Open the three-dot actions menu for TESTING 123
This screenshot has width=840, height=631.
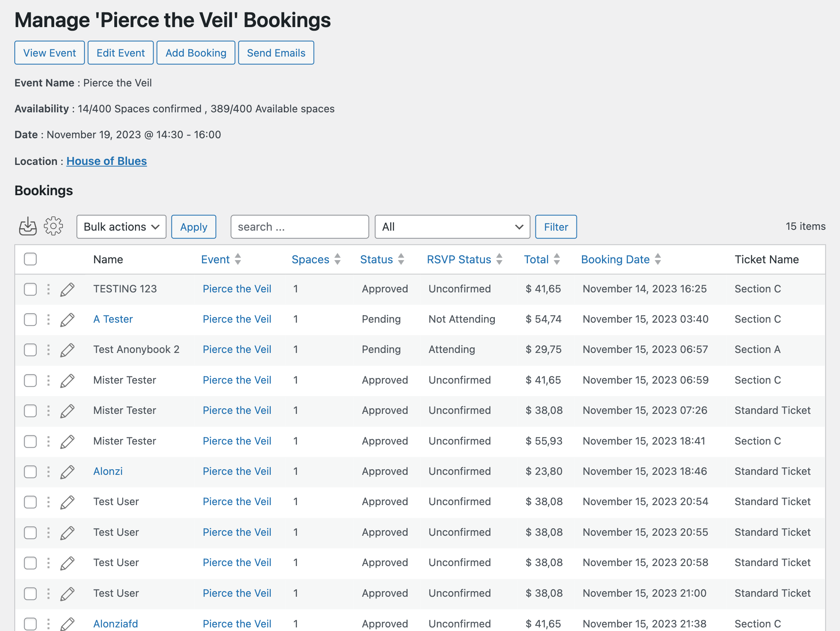[x=49, y=289]
